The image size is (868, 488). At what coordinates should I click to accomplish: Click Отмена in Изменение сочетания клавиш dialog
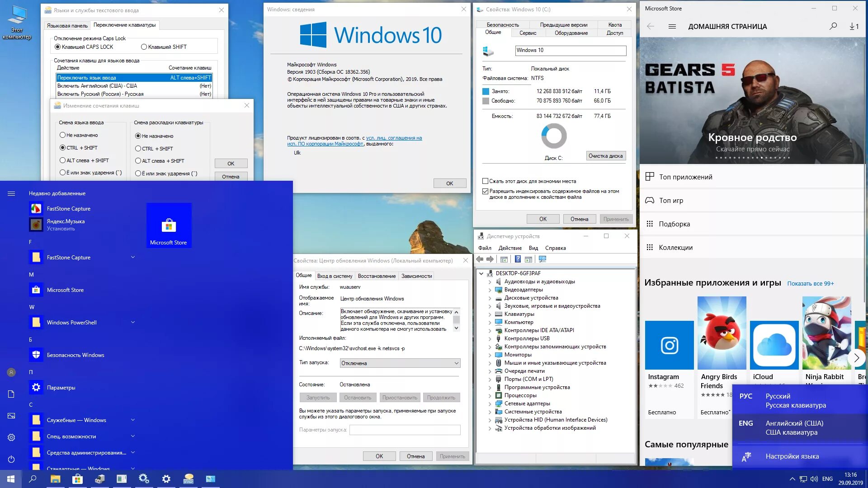pos(231,177)
